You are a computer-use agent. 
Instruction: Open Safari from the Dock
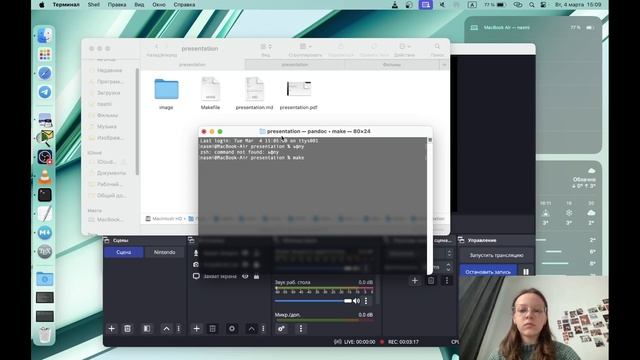[x=45, y=73]
